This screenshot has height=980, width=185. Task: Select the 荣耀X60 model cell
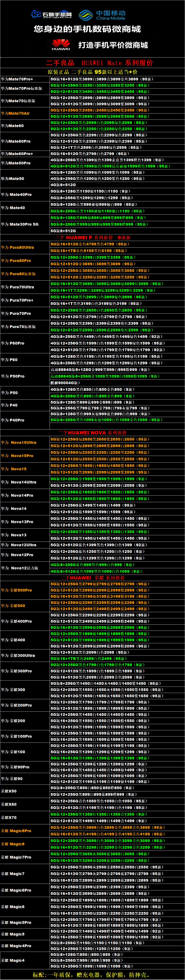(x=25, y=804)
